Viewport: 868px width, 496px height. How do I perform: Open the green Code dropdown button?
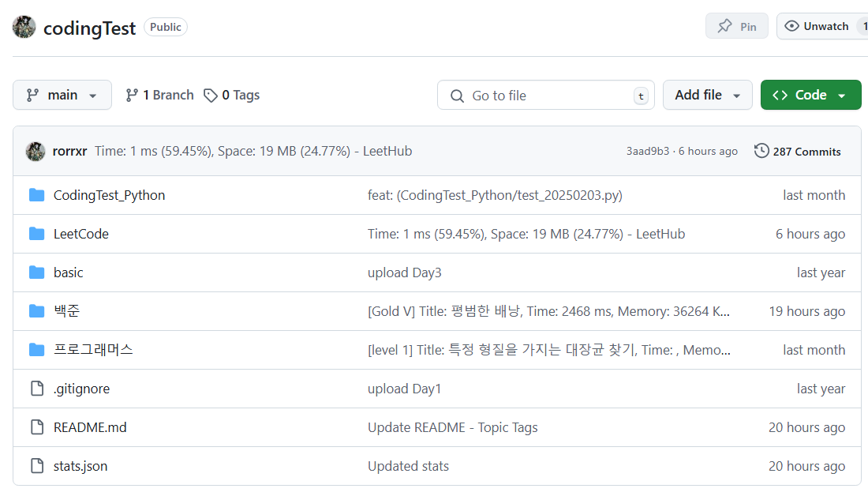click(810, 95)
